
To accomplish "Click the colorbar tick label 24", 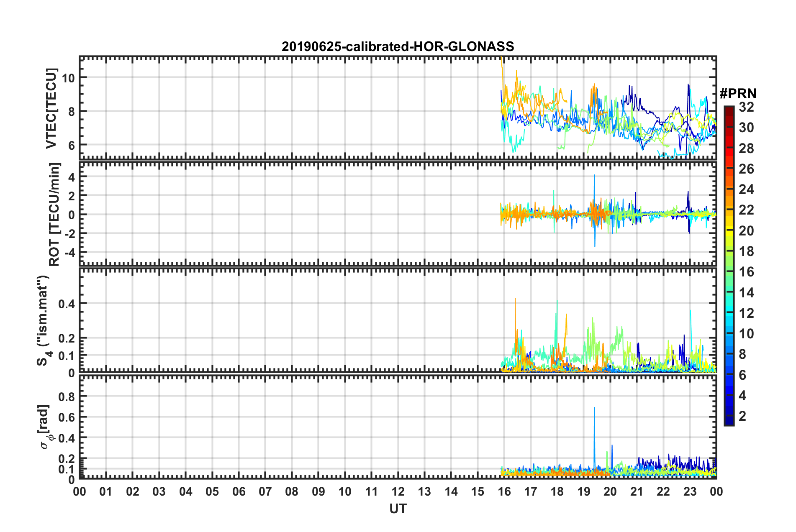I will coord(746,189).
